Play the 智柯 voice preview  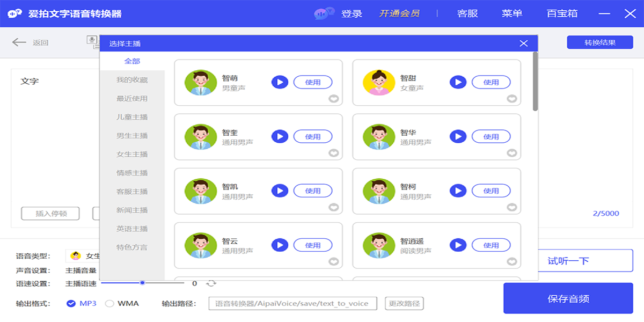(x=458, y=191)
